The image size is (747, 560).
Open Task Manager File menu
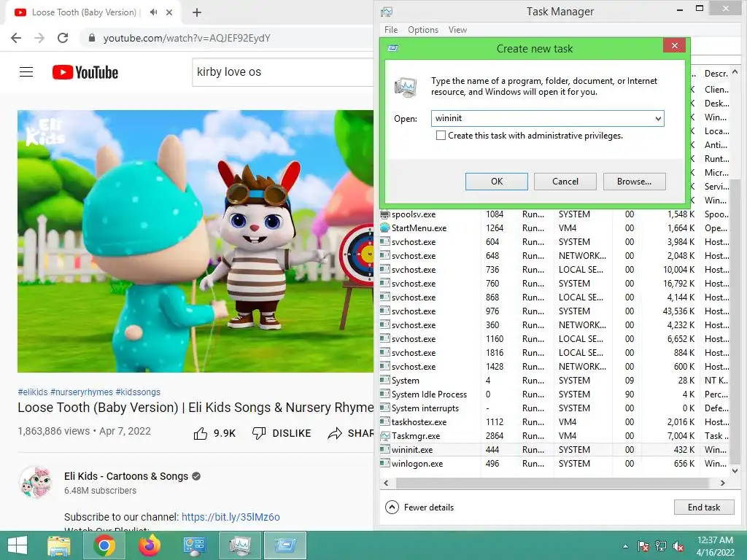(391, 30)
